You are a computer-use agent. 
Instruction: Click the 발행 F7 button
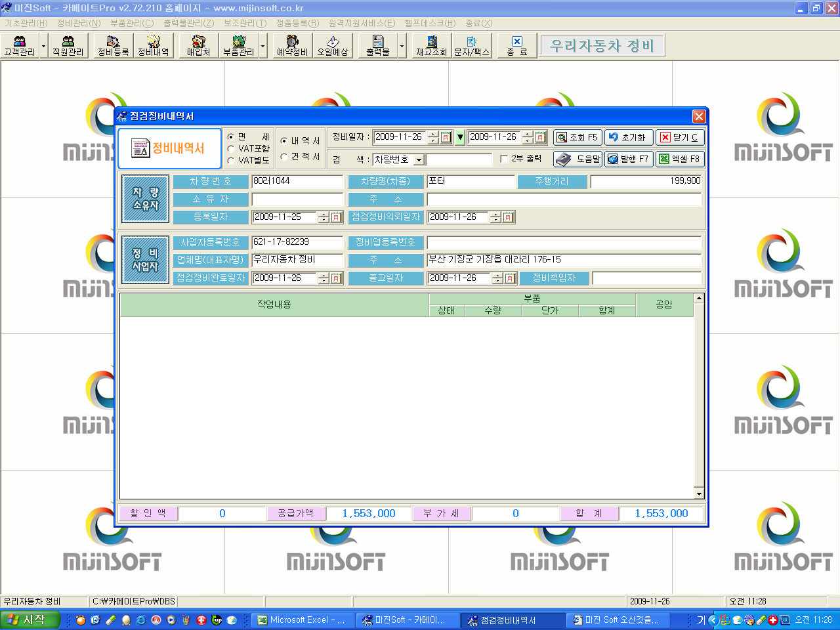tap(629, 159)
